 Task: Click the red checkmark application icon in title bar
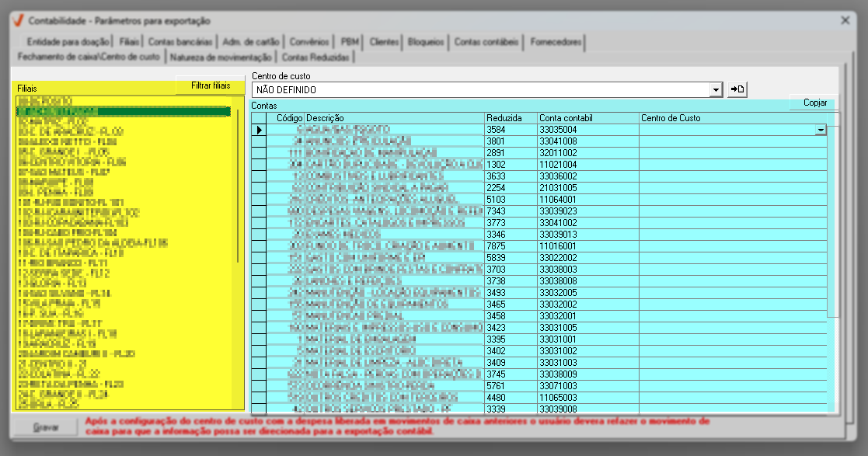(x=16, y=21)
